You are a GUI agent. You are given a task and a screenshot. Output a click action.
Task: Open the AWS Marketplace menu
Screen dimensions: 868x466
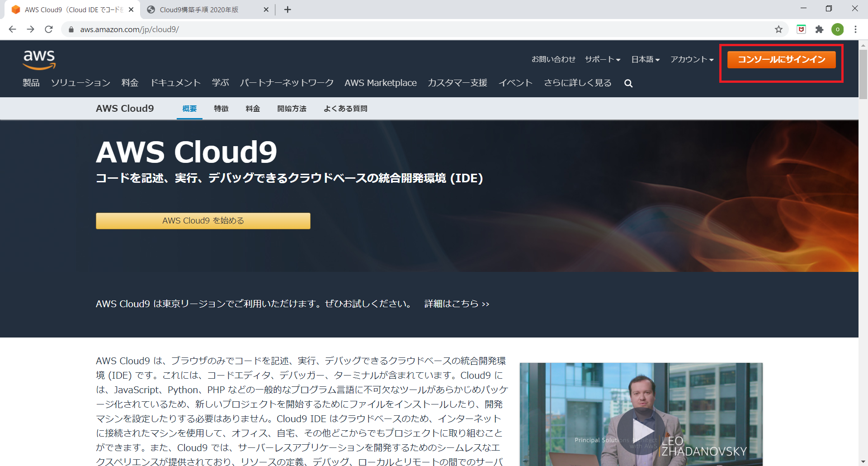[381, 83]
